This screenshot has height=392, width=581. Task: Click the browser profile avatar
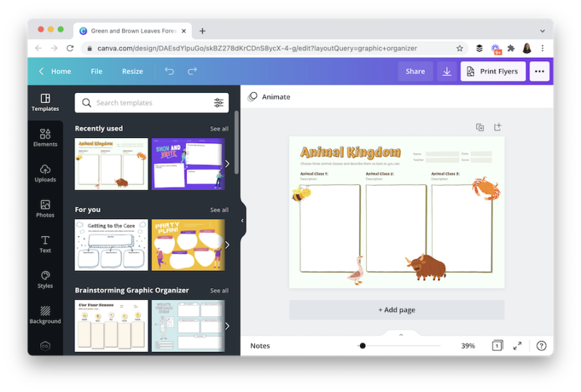(527, 48)
